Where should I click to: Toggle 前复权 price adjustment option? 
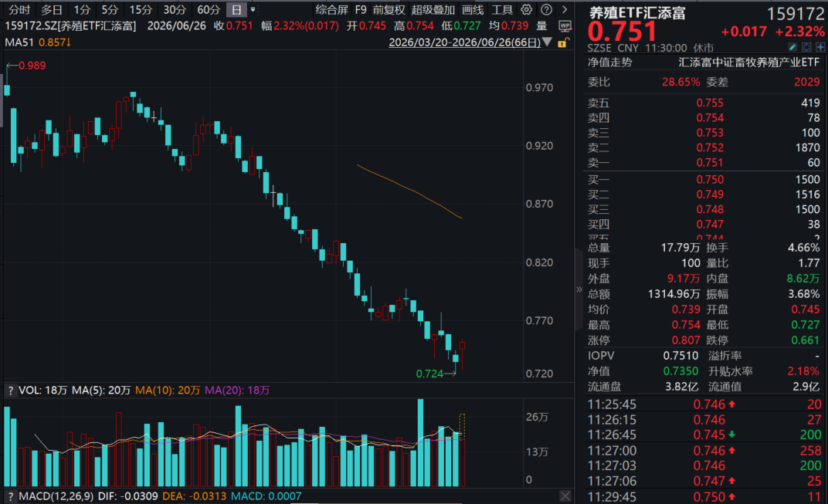(389, 9)
